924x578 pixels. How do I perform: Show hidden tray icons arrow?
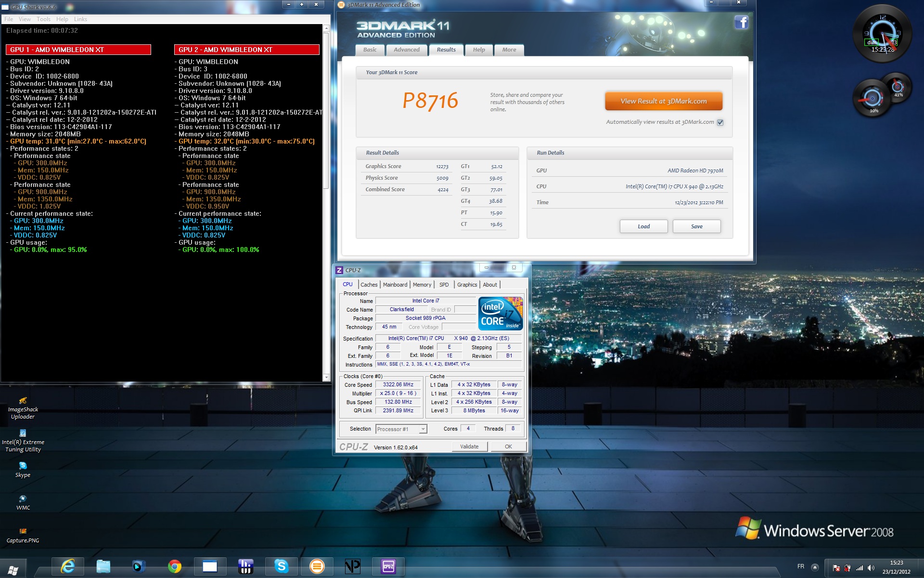tap(815, 567)
